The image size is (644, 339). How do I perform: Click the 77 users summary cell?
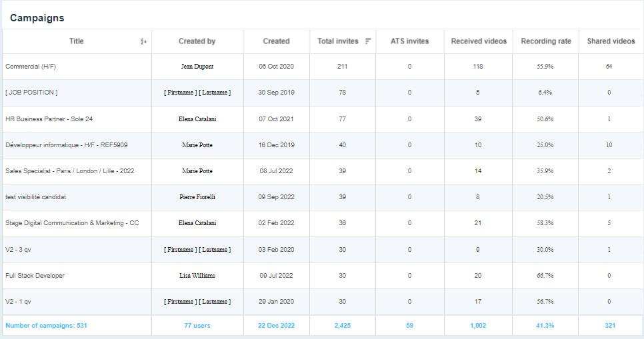tap(197, 326)
